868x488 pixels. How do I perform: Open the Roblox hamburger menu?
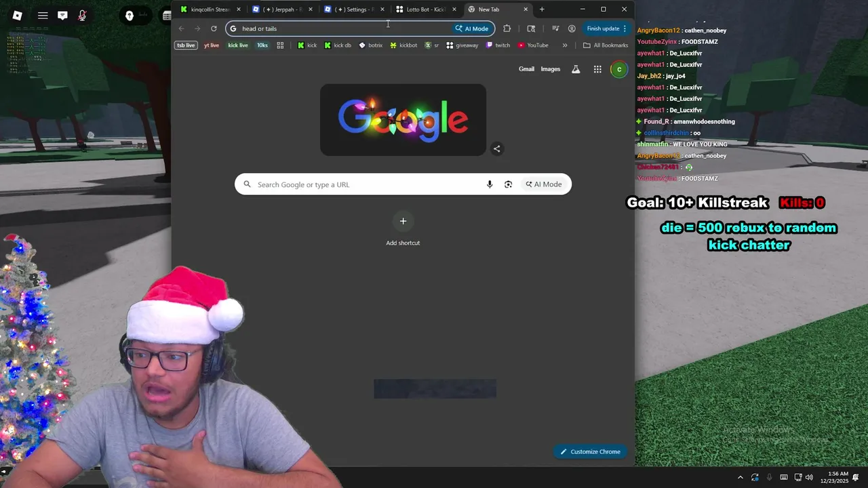(x=43, y=15)
